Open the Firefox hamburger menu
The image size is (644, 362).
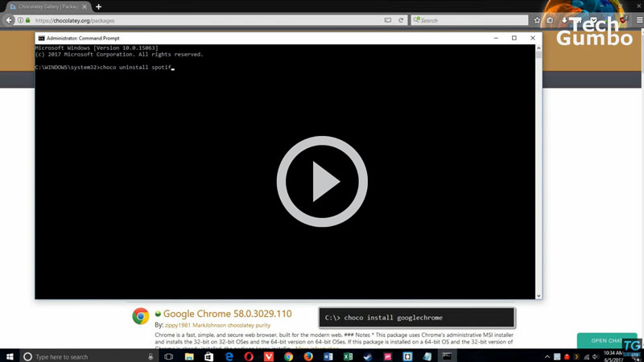click(x=639, y=20)
